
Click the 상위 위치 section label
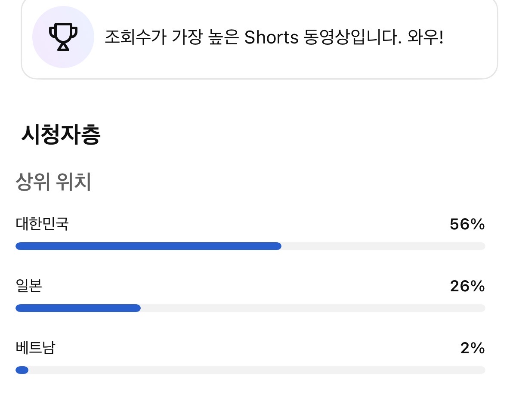click(x=53, y=182)
